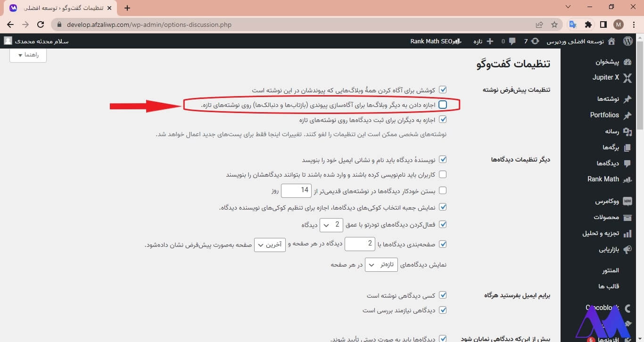
Task: Toggle the browser side panel icon
Action: coord(603,24)
